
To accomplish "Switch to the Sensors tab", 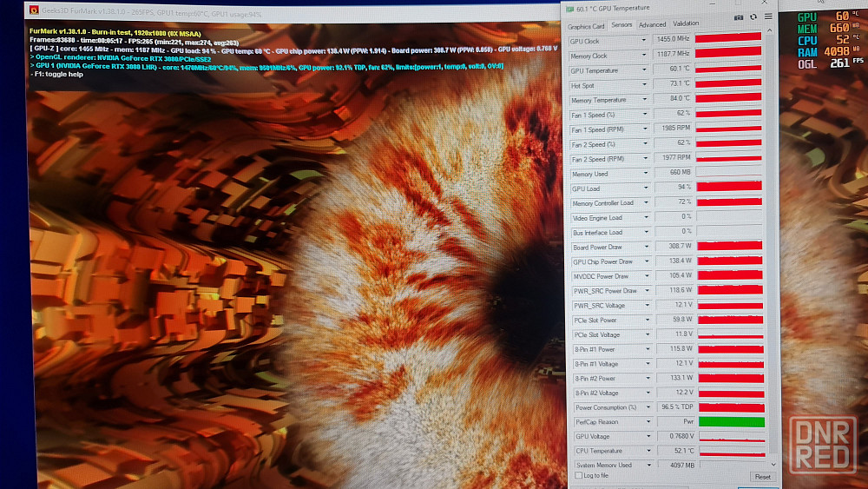I will (x=621, y=25).
